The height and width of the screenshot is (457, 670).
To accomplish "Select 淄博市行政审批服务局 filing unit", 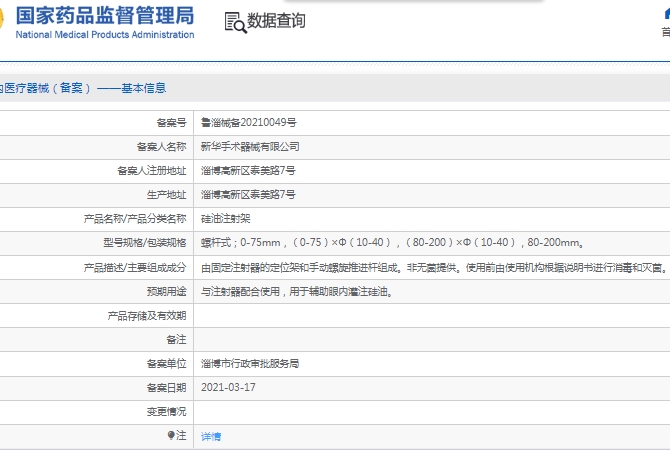I will pos(250,363).
